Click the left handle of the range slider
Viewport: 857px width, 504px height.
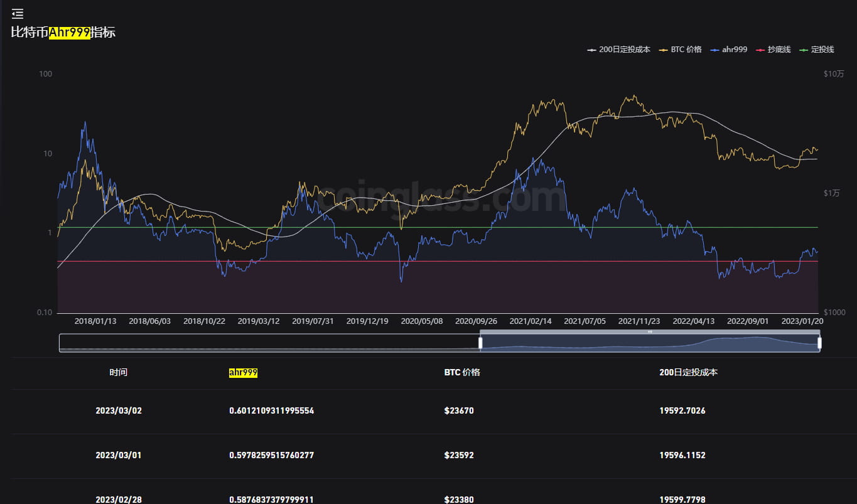pos(480,343)
